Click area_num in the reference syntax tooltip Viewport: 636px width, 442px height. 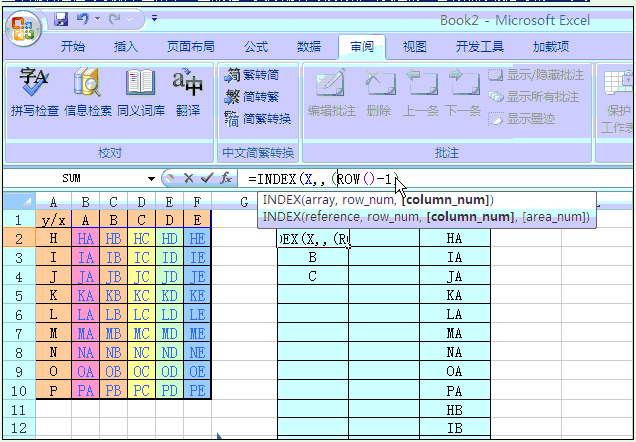tap(554, 217)
